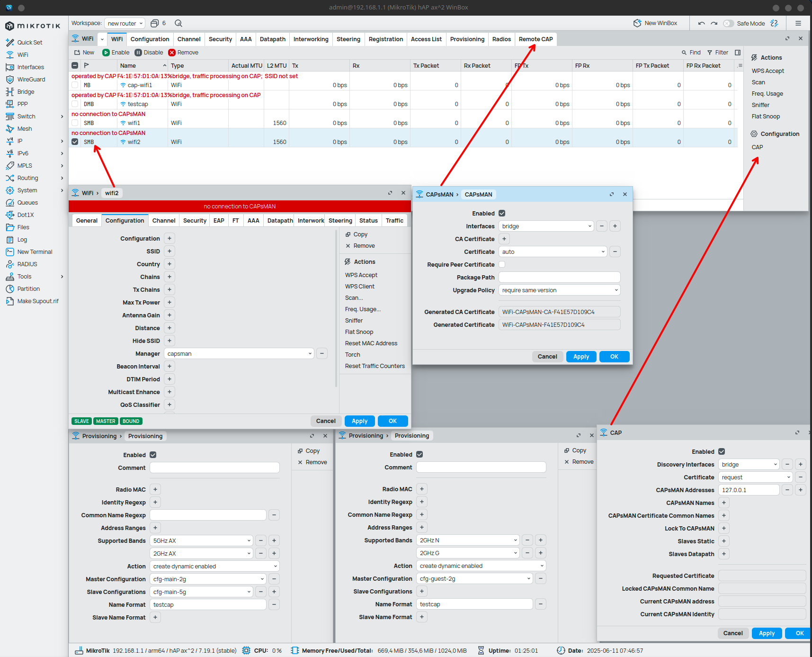Open Supported Bands 5GHz AX dropdown
Viewport: 812px width, 657px height.
point(202,540)
